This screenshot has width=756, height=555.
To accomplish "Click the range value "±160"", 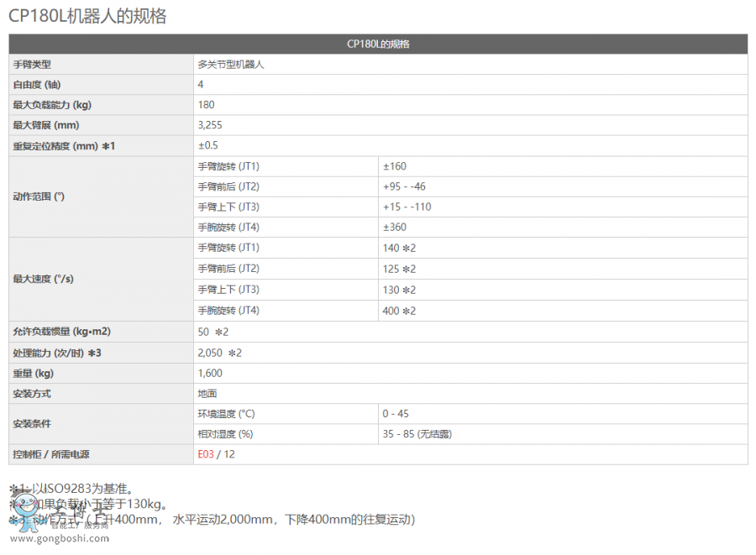I will pyautogui.click(x=395, y=166).
